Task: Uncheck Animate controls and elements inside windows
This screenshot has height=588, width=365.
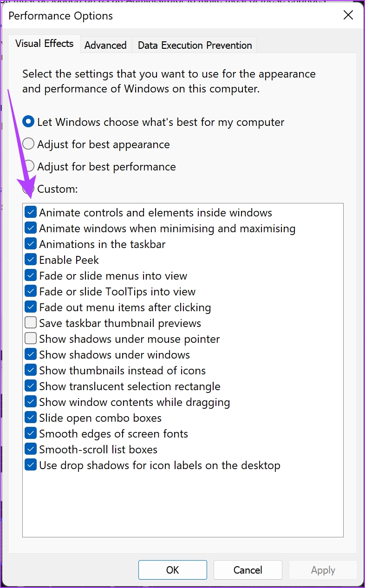Action: pos(31,213)
